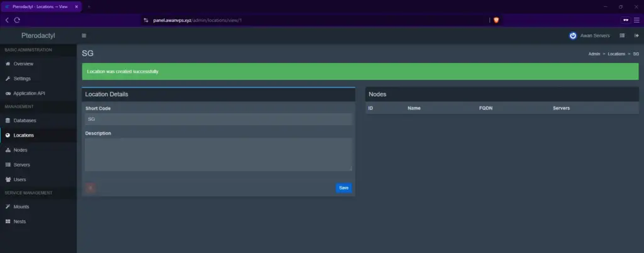Viewport: 644px width, 253px height.
Task: Click Admin breadcrumb link
Action: (x=594, y=53)
